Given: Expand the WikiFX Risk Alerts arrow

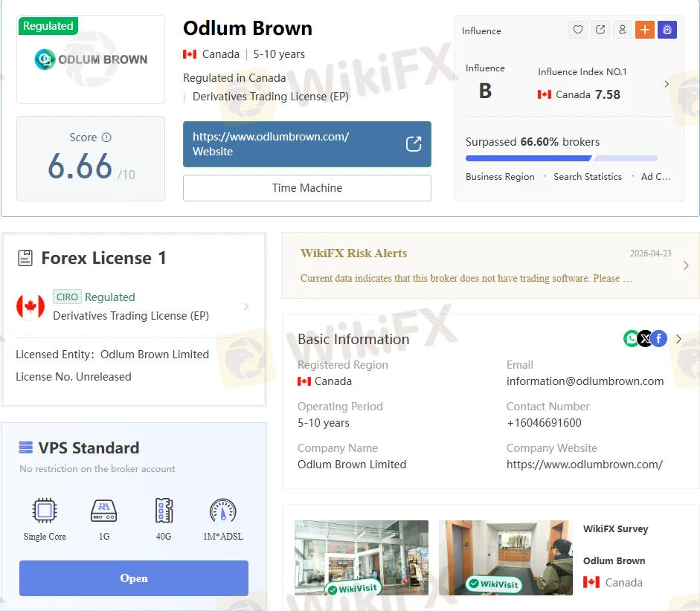Looking at the screenshot, I should click(x=686, y=266).
